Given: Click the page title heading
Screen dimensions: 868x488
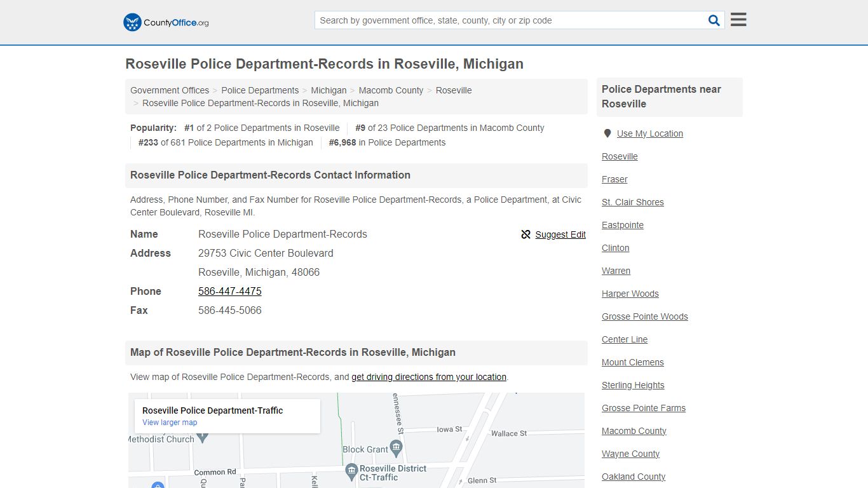Looking at the screenshot, I should pyautogui.click(x=325, y=64).
